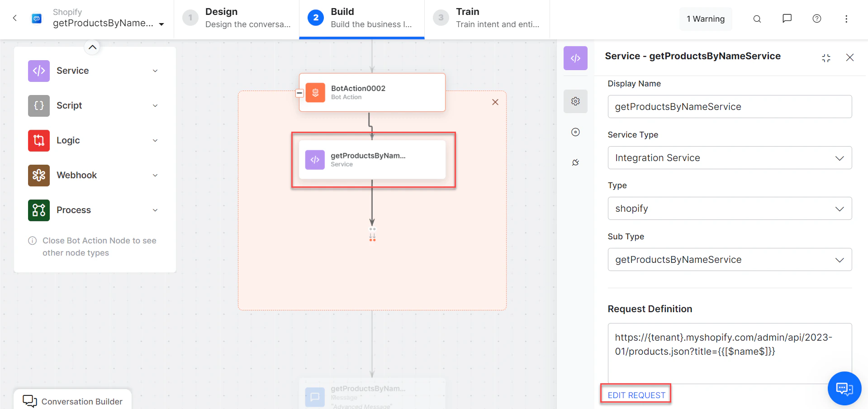Open the Instance Properties gear icon

coord(575,101)
